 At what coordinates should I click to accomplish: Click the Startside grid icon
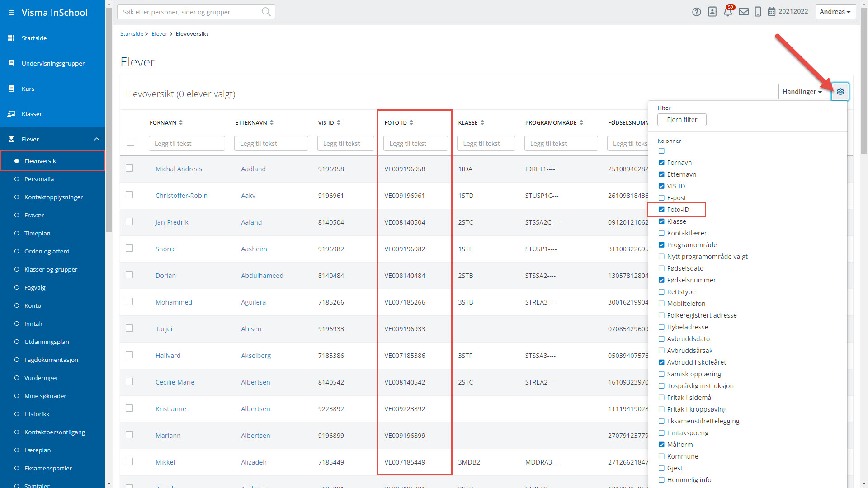point(11,38)
